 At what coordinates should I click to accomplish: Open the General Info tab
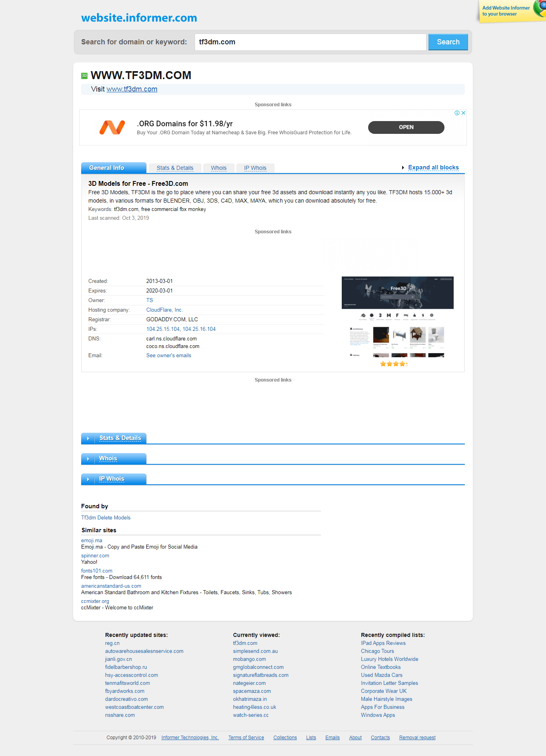coord(114,168)
